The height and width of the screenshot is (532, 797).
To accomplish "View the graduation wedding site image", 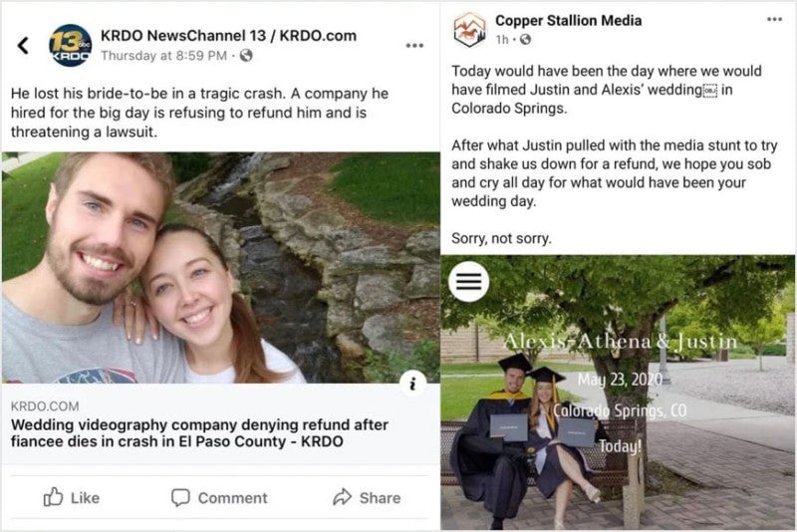I will coord(618,399).
